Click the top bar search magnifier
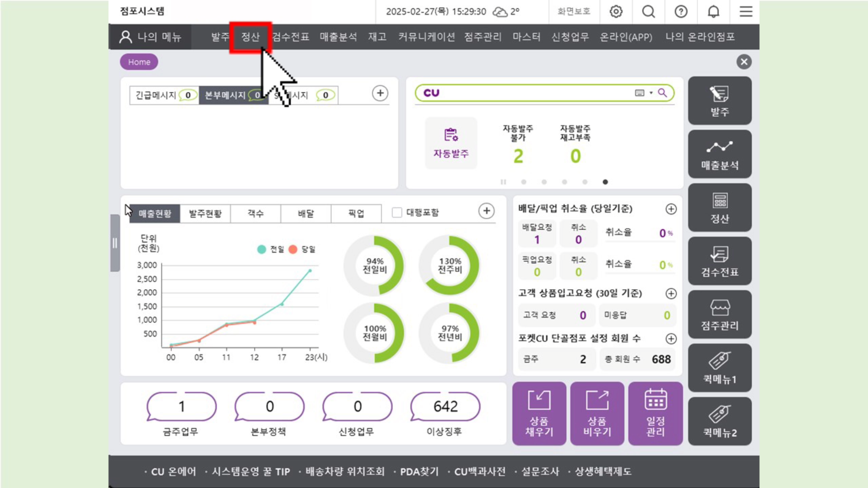The width and height of the screenshot is (868, 488). 648,12
